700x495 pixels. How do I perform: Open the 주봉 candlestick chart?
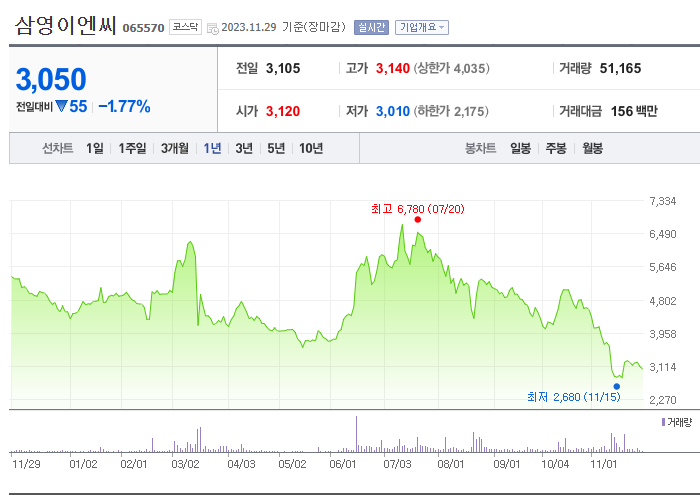coord(556,148)
